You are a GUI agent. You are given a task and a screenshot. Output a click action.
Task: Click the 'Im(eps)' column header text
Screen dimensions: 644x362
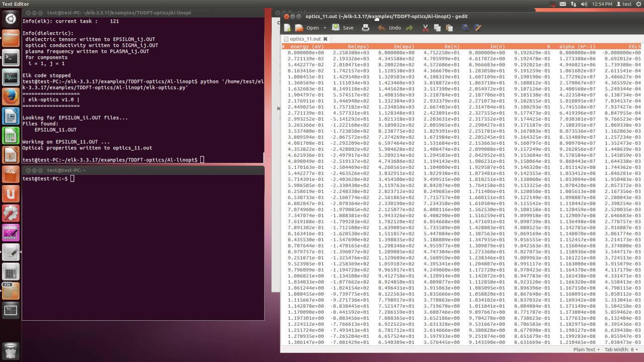click(404, 46)
